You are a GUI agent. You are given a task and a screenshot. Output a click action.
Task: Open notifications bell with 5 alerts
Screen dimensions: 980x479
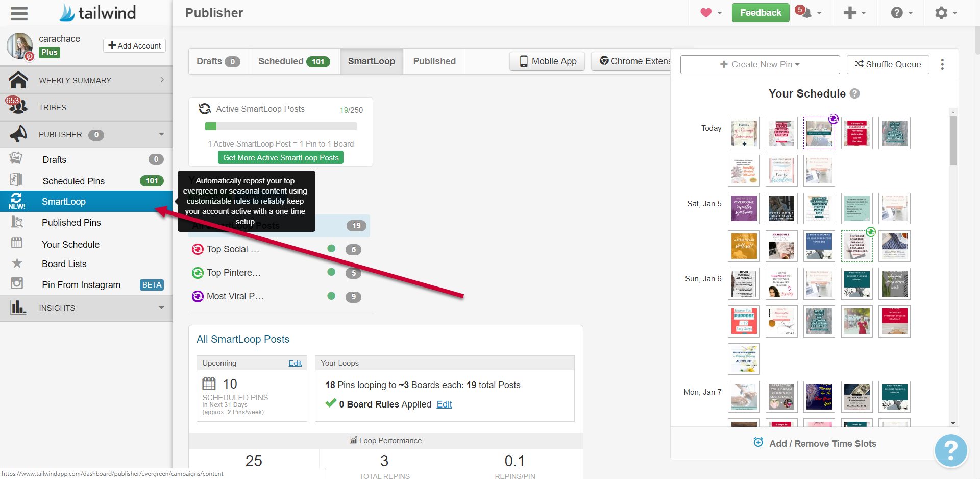point(809,12)
